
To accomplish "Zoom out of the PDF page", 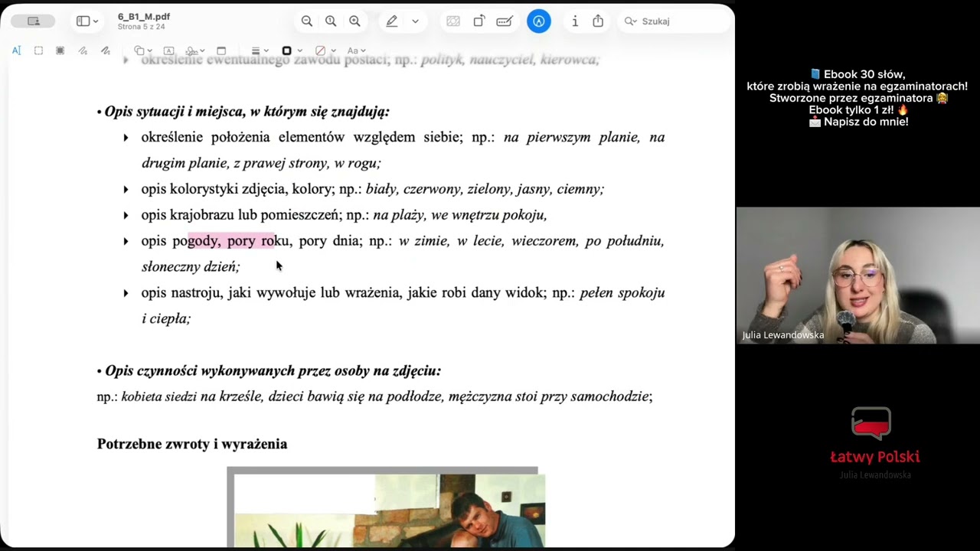I will 307,21.
